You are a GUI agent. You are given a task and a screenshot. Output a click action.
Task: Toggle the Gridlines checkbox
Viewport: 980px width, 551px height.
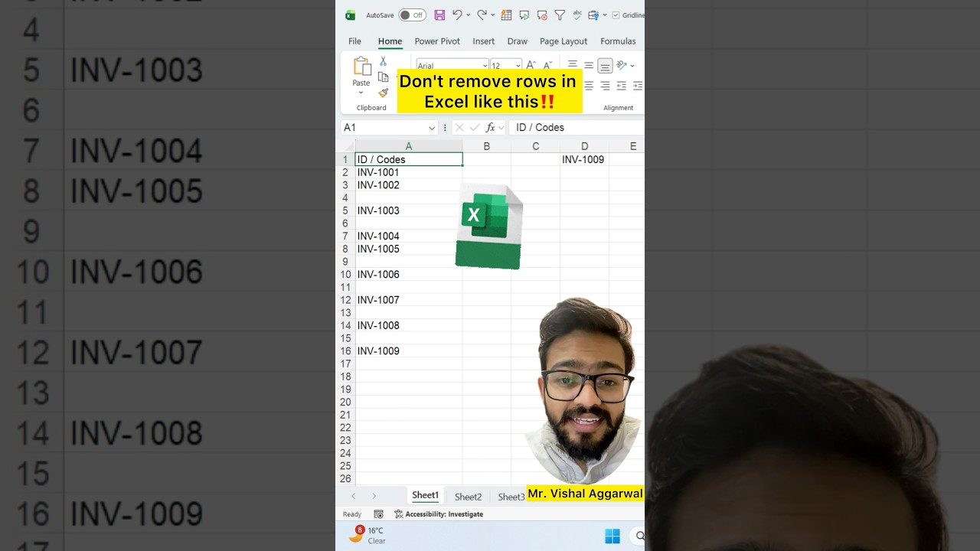pyautogui.click(x=616, y=15)
